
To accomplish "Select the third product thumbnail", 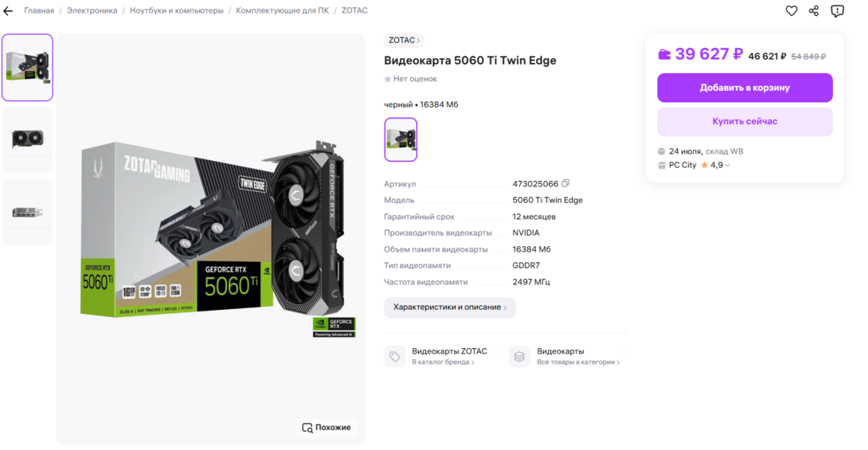I will (x=27, y=212).
